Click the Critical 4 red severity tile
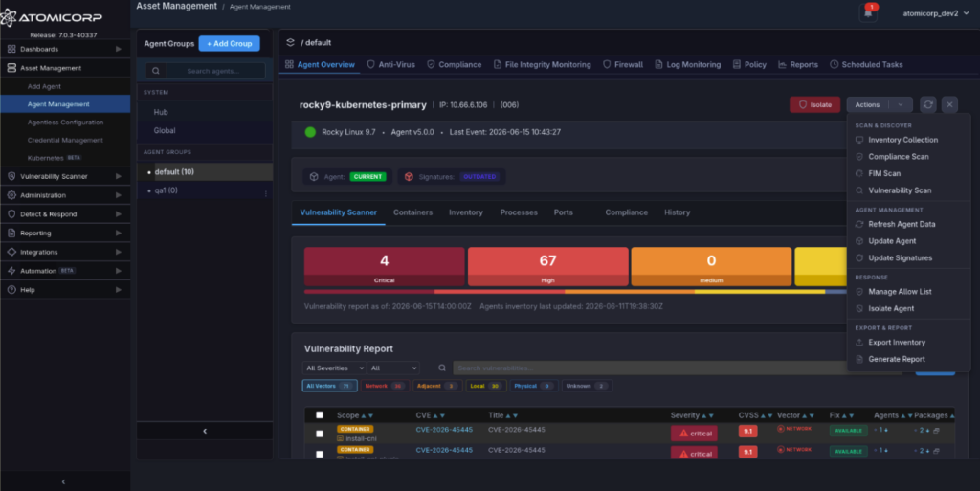980x491 pixels. (x=385, y=267)
